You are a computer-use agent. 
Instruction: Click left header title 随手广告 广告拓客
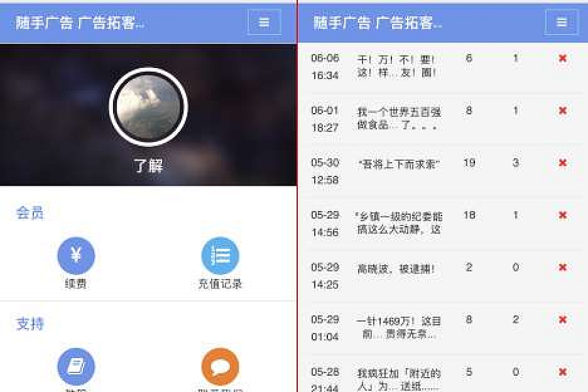click(80, 22)
